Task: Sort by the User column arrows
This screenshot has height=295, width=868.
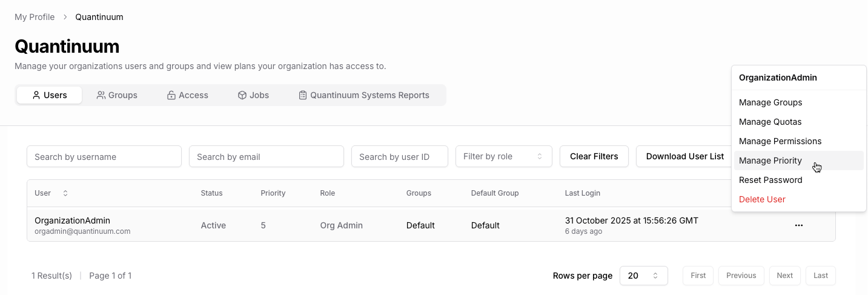Action: 65,193
